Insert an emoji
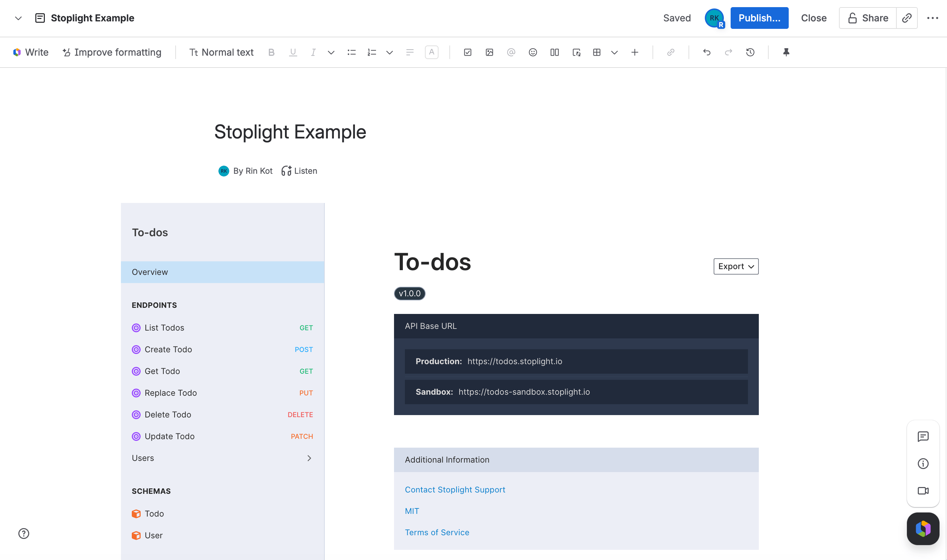 pyautogui.click(x=532, y=52)
